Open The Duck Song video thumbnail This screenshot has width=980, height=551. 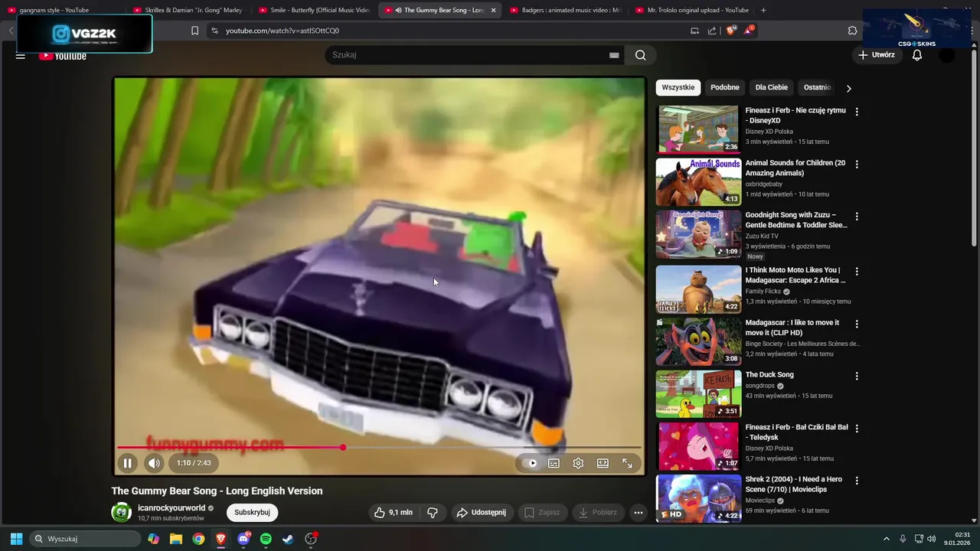698,394
